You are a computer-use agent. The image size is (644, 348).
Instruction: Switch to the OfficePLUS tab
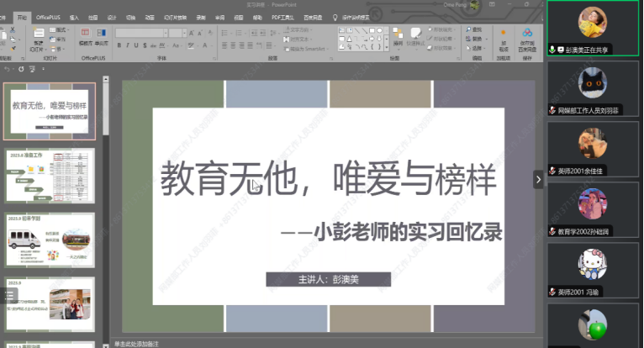pos(49,16)
